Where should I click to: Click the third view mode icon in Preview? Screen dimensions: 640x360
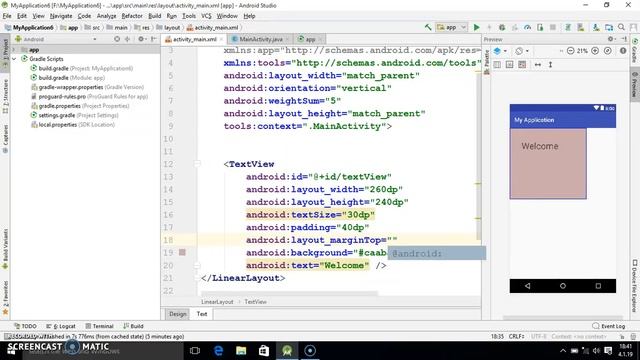[522, 64]
